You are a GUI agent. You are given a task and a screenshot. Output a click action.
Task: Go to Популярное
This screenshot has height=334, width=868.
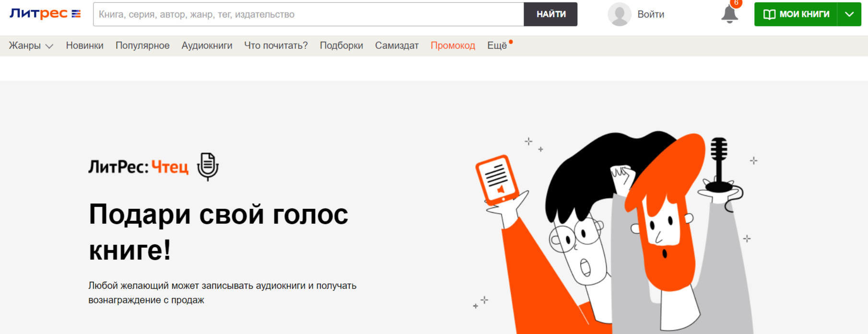142,46
